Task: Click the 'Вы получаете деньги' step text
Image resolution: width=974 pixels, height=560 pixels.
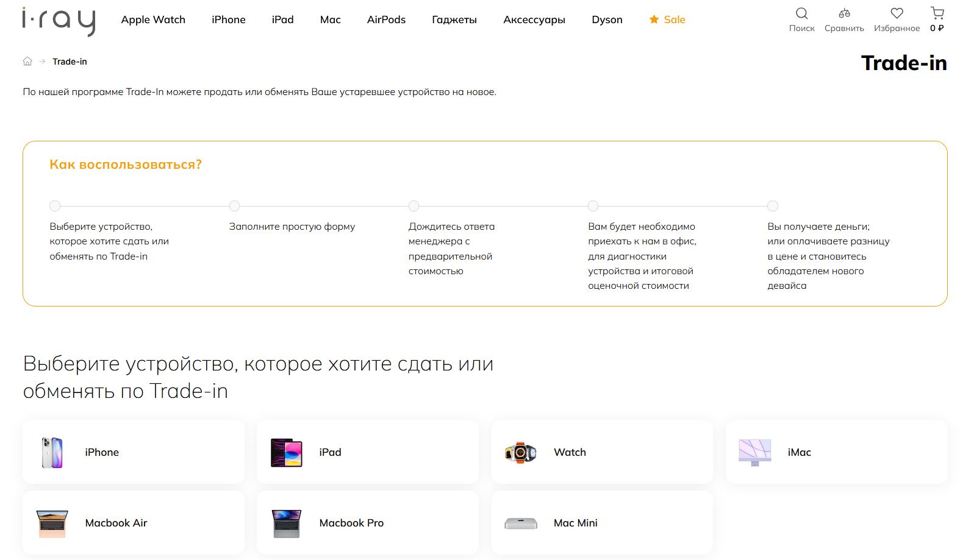Action: (828, 256)
